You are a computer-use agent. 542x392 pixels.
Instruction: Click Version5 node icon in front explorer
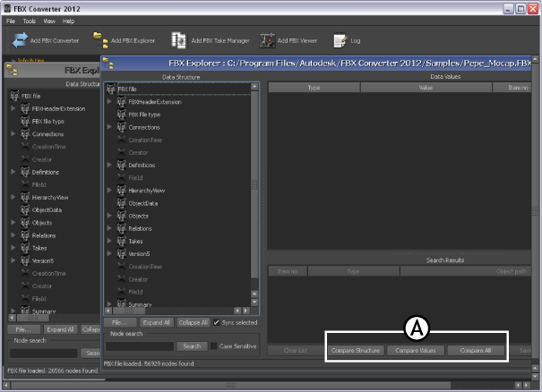[x=122, y=253]
